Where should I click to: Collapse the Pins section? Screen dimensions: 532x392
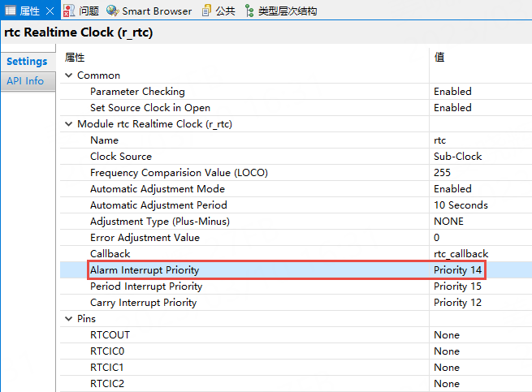(x=69, y=319)
